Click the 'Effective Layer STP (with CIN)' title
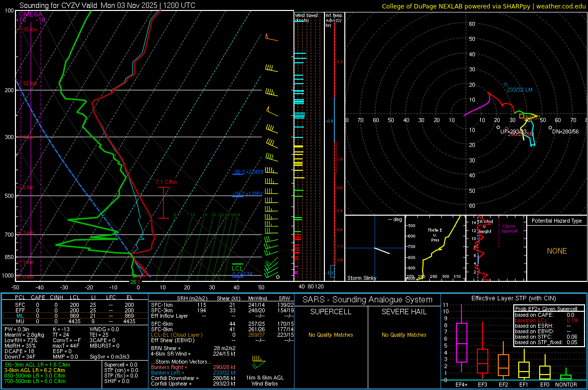Image resolution: width=588 pixels, height=390 pixels. (x=513, y=298)
